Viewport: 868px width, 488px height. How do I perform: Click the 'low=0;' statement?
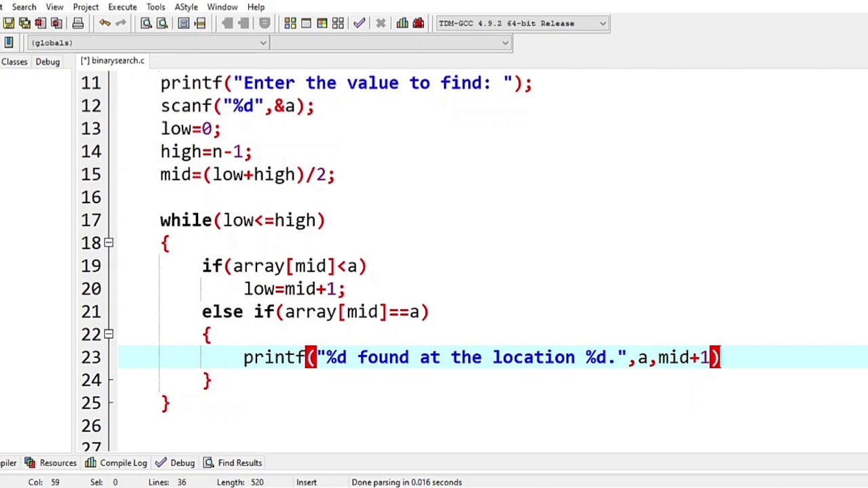[x=191, y=129]
